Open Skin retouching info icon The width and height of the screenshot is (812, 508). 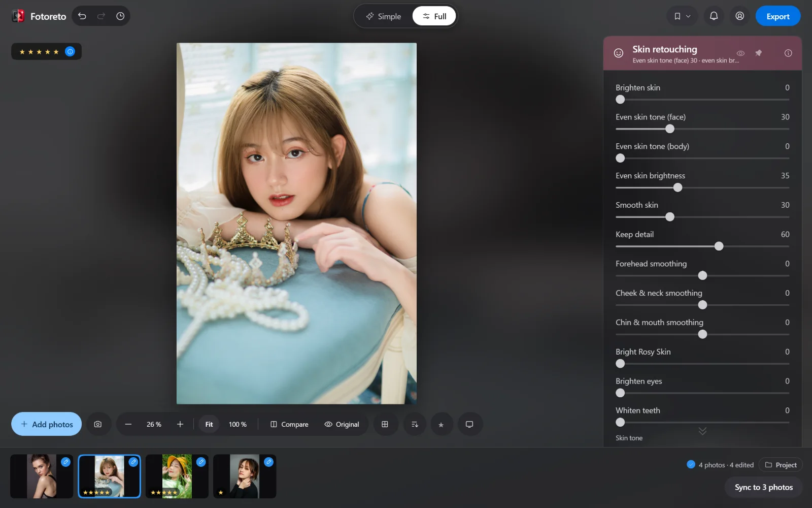pos(788,53)
